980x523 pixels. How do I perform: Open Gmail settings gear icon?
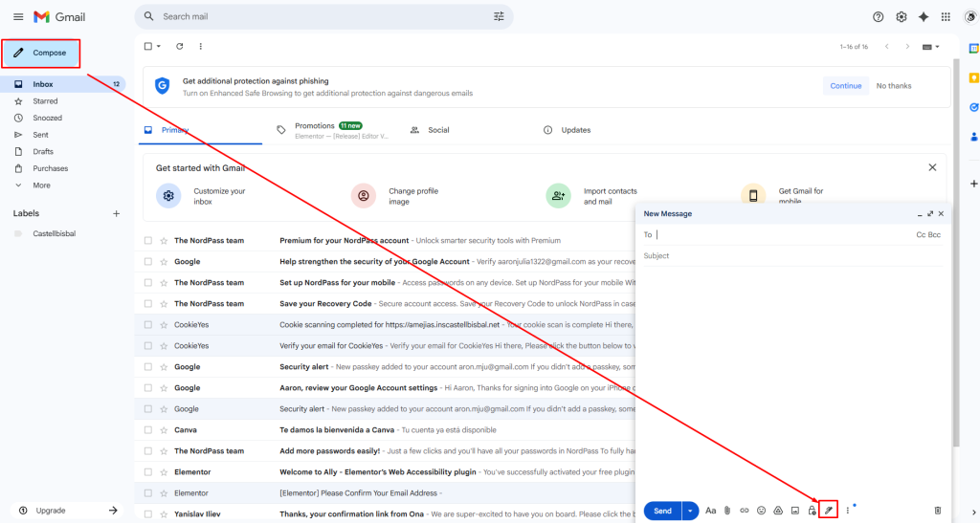pyautogui.click(x=901, y=16)
